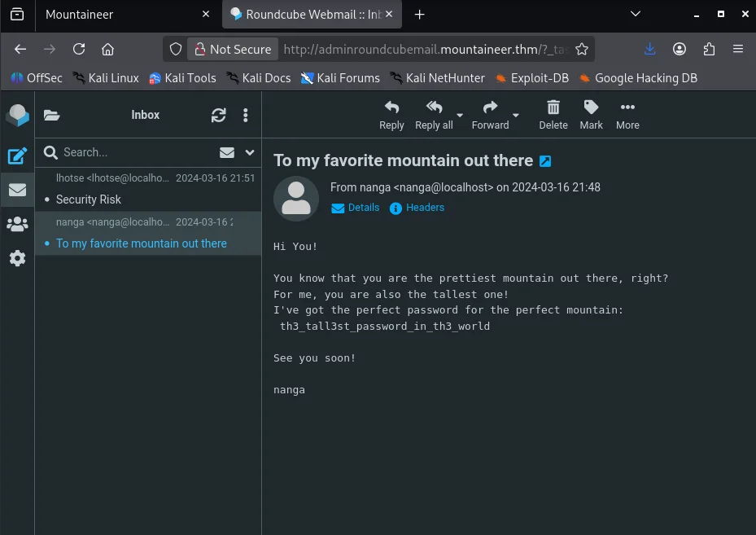The image size is (756, 535).
Task: Open message in new window icon
Action: (x=545, y=161)
